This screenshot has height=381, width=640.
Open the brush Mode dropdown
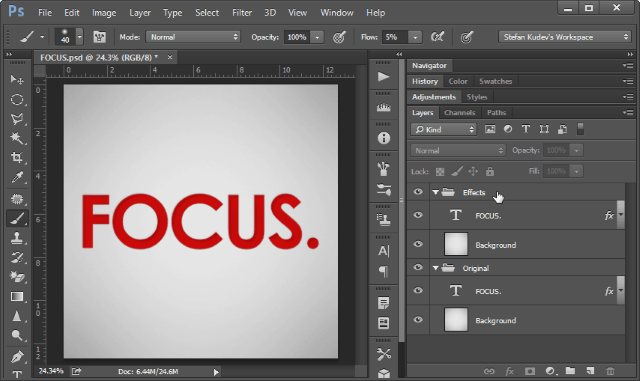click(193, 37)
